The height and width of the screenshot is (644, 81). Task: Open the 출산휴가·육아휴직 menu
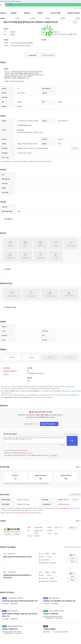(74, 13)
